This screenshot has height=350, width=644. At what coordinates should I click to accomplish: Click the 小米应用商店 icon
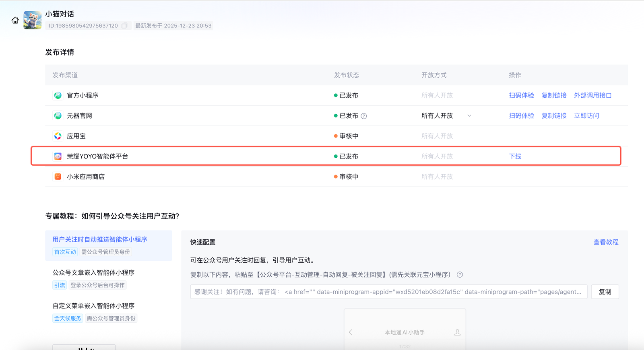[58, 177]
